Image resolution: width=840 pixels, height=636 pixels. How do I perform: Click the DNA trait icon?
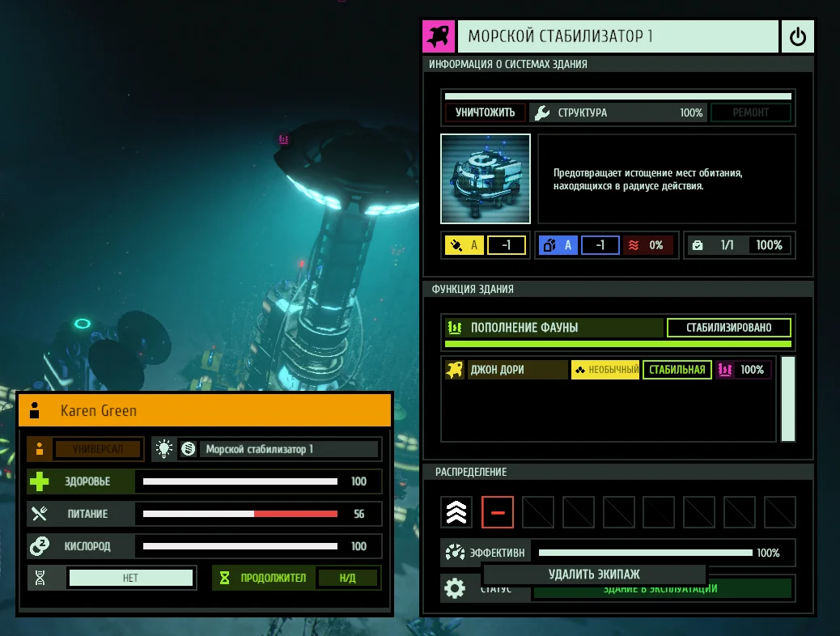[x=40, y=578]
